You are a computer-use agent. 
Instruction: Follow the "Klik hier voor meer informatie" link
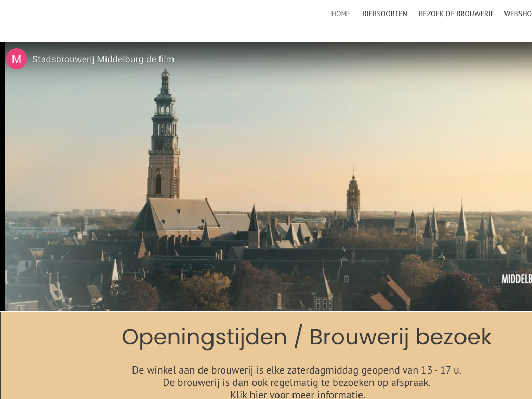(x=297, y=394)
